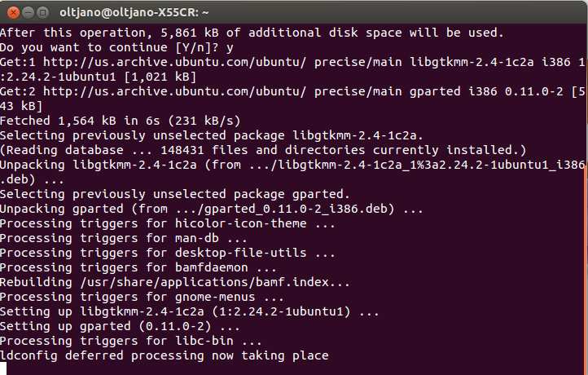Click the 'Processing triggers for libc-bin' line
This screenshot has height=375, width=588.
click(x=131, y=341)
